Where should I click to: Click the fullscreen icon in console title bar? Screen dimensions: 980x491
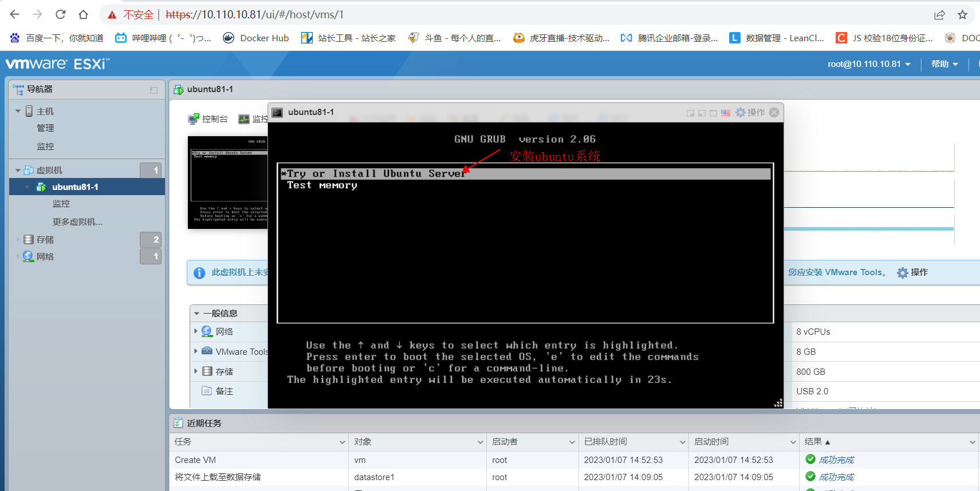pos(713,113)
